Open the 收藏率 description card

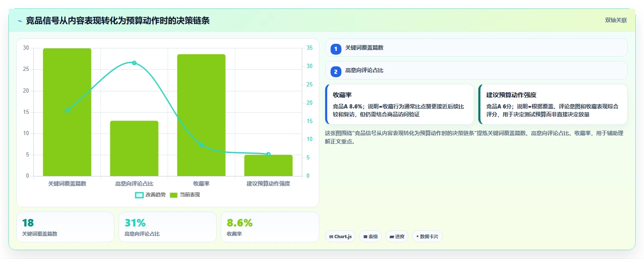point(400,104)
